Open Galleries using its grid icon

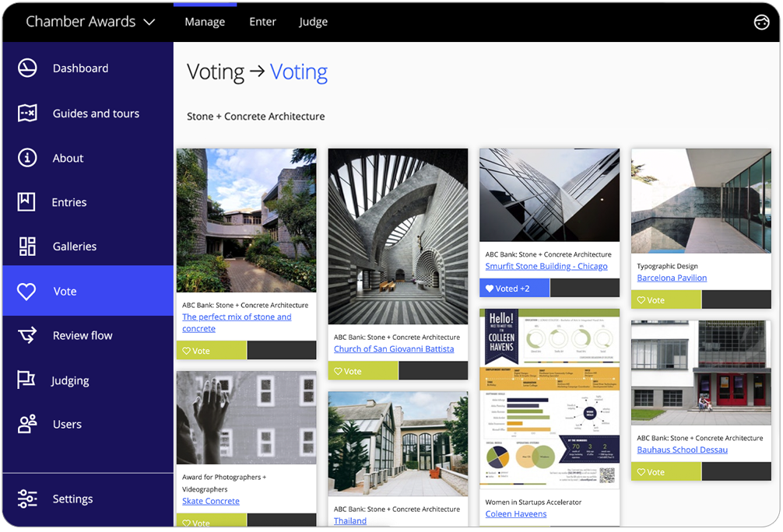26,246
